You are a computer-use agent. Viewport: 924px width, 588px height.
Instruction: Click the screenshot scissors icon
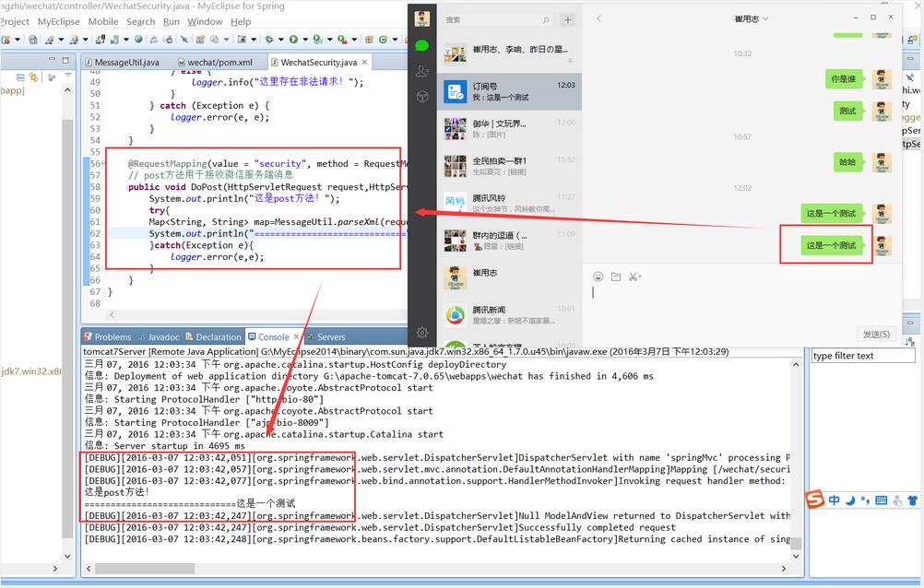[634, 276]
